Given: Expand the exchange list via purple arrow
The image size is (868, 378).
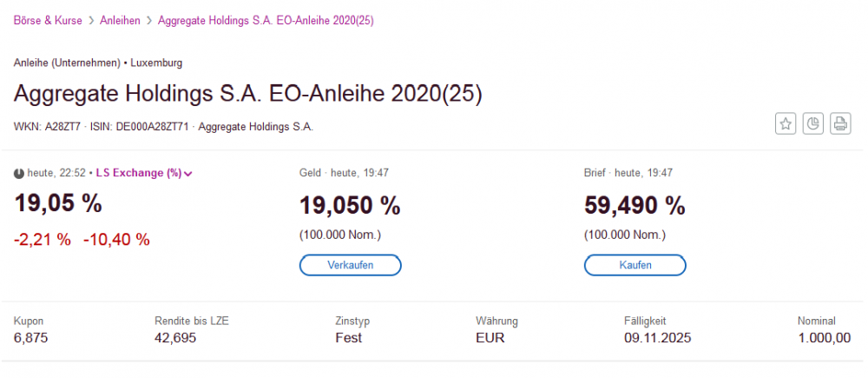Looking at the screenshot, I should [188, 174].
